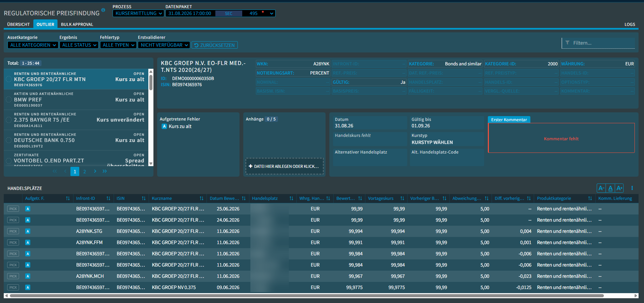Sort table by Bewert... column arrows
This screenshot has height=303, width=644.
tap(360, 198)
